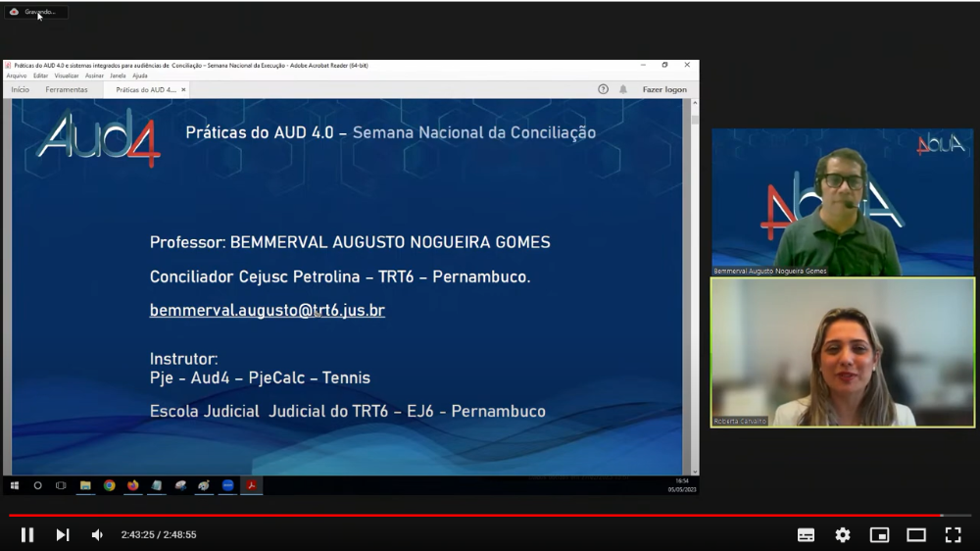
Task: Enable miniplayer mode
Action: (x=879, y=534)
